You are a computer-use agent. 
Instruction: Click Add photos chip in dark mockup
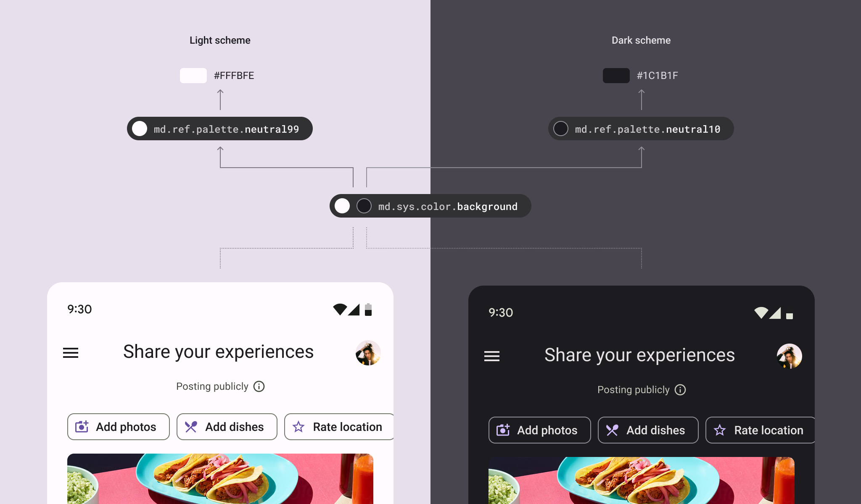(540, 430)
